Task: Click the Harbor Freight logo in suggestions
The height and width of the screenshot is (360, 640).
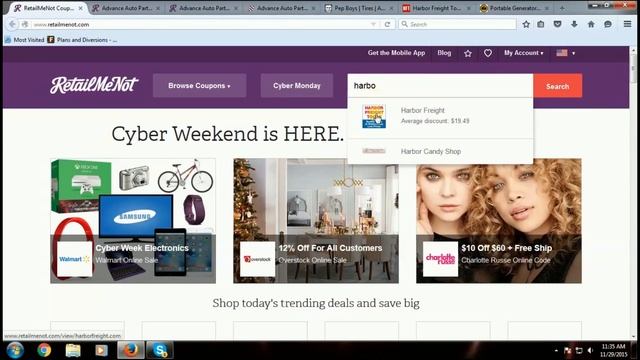Action: tap(374, 116)
